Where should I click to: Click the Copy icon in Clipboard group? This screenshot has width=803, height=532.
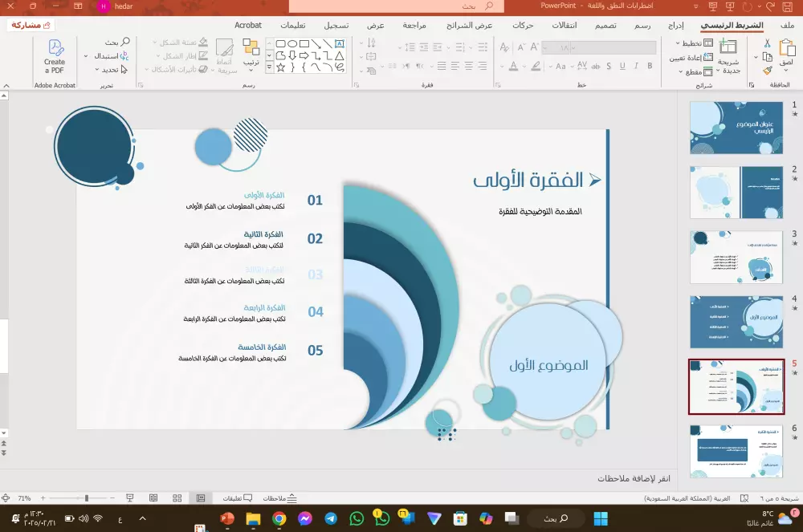click(x=768, y=57)
